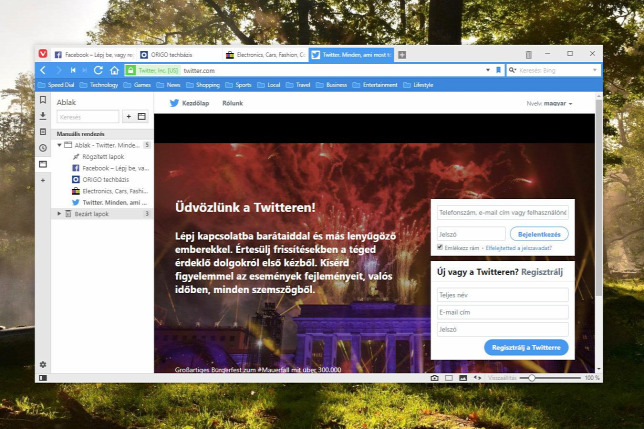Open the Vivaldi menu logo button
Image resolution: width=644 pixels, height=429 pixels.
click(x=43, y=54)
